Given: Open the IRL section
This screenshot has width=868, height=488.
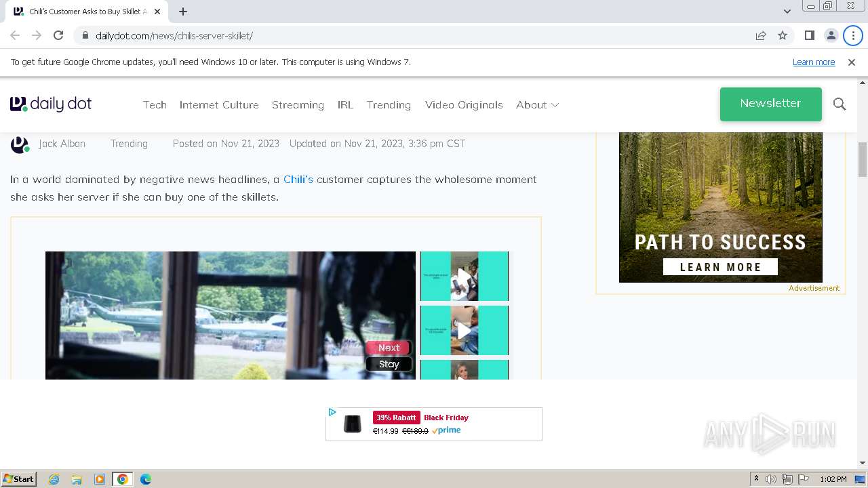Looking at the screenshot, I should pos(345,104).
